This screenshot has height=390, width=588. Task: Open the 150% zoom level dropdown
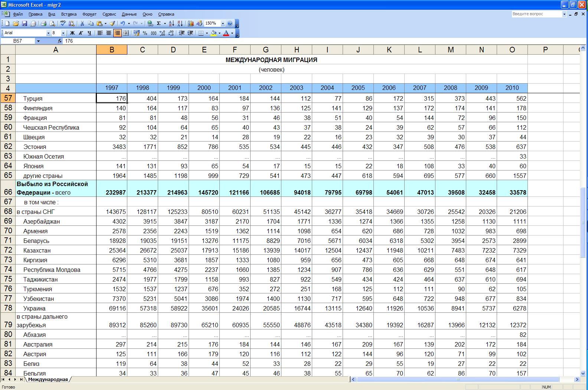point(223,23)
